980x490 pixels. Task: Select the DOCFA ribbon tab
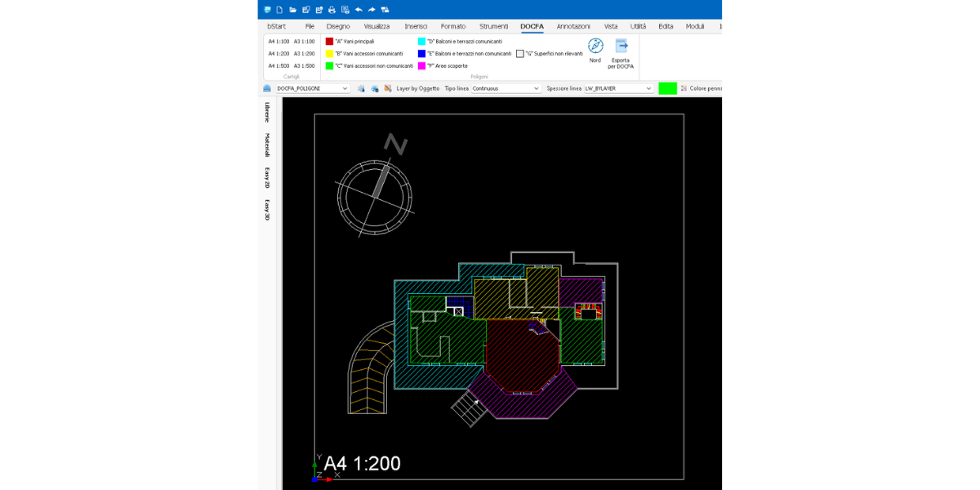532,26
